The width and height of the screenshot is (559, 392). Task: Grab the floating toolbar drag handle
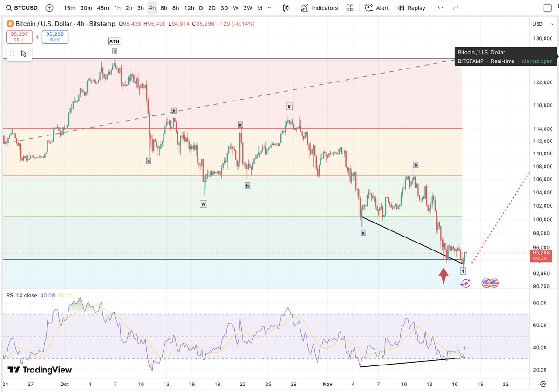[13, 54]
